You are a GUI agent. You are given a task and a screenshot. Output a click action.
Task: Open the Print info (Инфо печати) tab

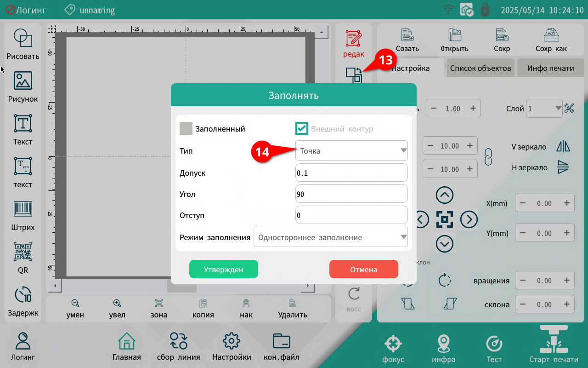tap(550, 69)
